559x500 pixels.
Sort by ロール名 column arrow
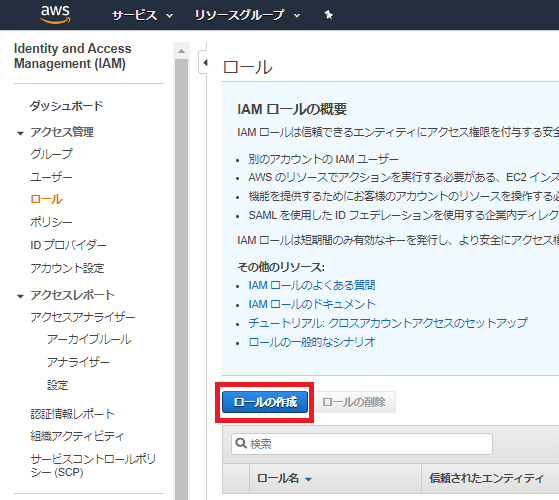[x=308, y=479]
